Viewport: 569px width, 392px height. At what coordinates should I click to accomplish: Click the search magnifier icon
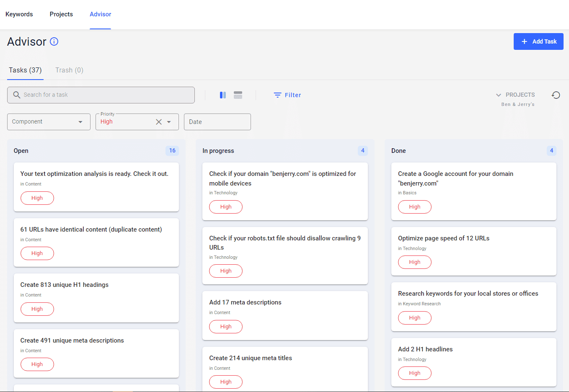[17, 95]
